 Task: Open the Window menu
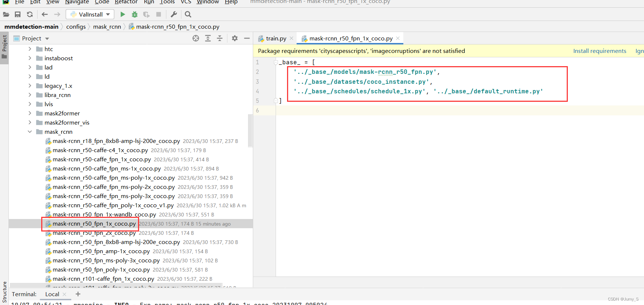coord(208,2)
